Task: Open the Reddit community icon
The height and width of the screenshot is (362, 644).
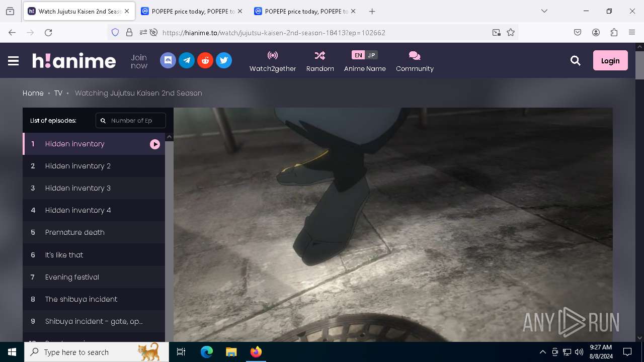Action: coord(205,60)
